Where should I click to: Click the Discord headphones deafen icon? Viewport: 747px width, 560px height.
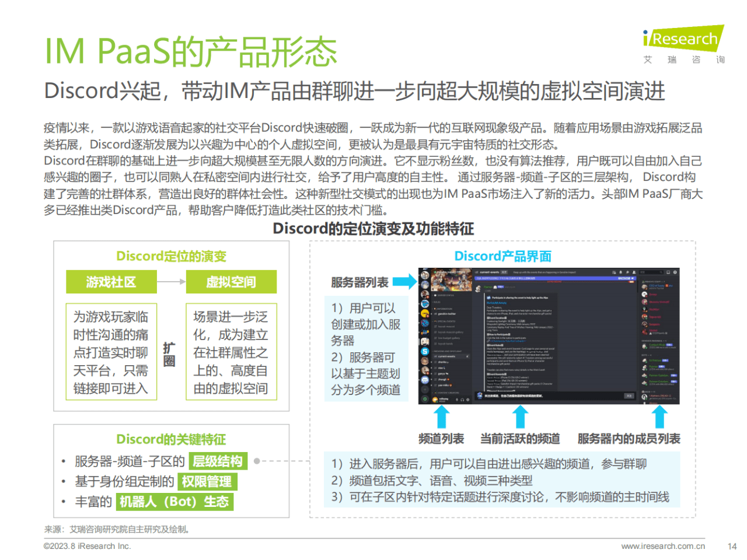tap(462, 400)
